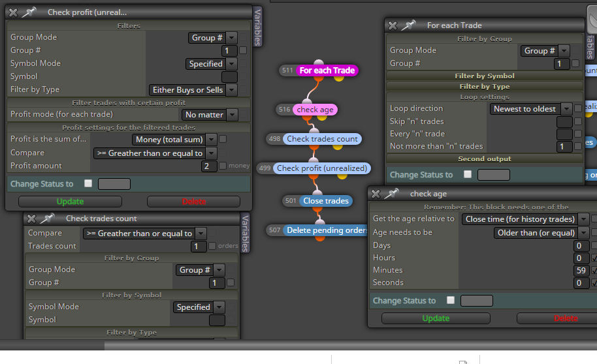Click node ID badge 499
The image size is (597, 364).
point(265,168)
